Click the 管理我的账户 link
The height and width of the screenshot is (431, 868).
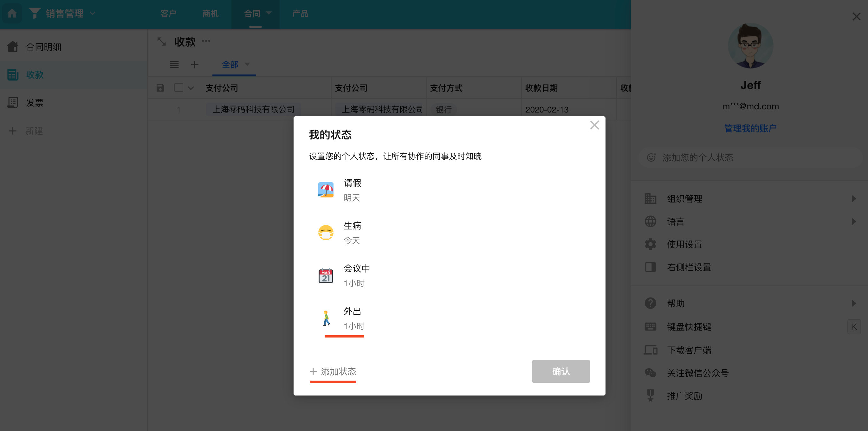750,128
